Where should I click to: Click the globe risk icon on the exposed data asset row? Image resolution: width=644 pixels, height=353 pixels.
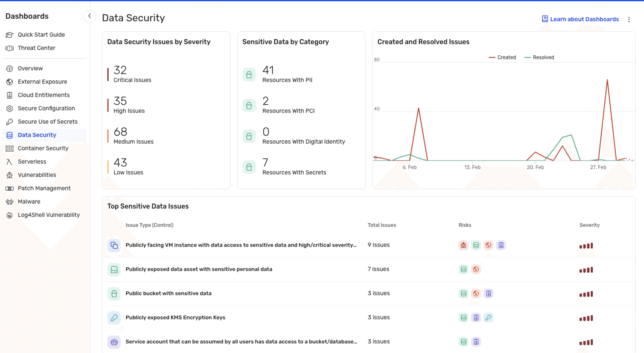(x=476, y=269)
